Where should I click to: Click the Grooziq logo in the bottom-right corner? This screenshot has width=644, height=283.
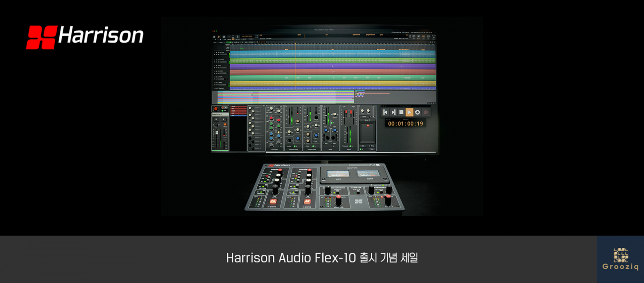(x=621, y=259)
